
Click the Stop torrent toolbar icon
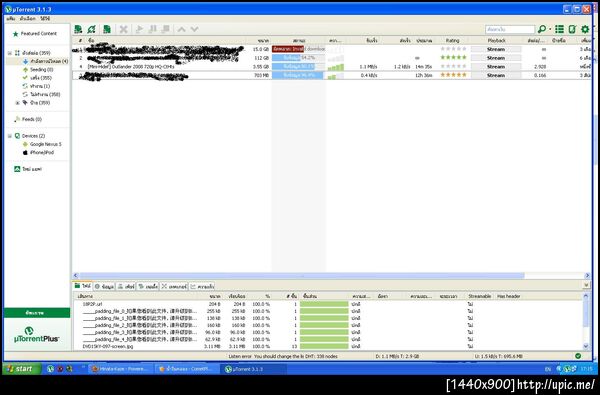coord(165,29)
